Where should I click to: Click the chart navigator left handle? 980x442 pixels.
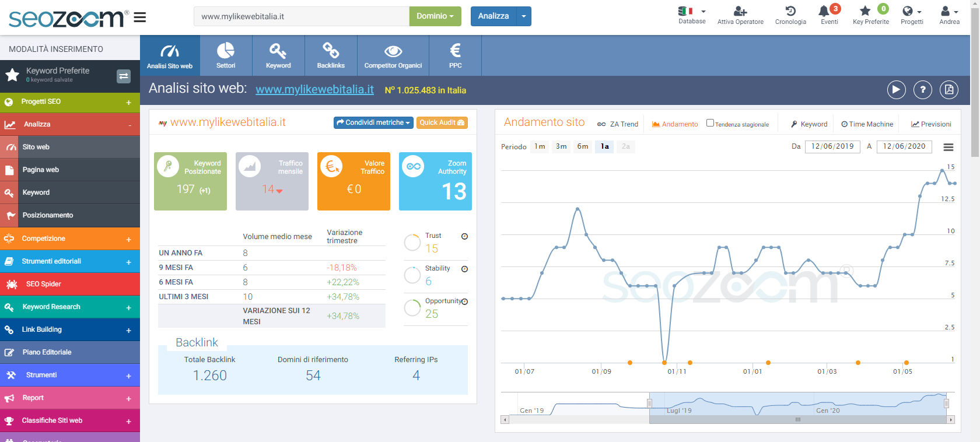649,404
